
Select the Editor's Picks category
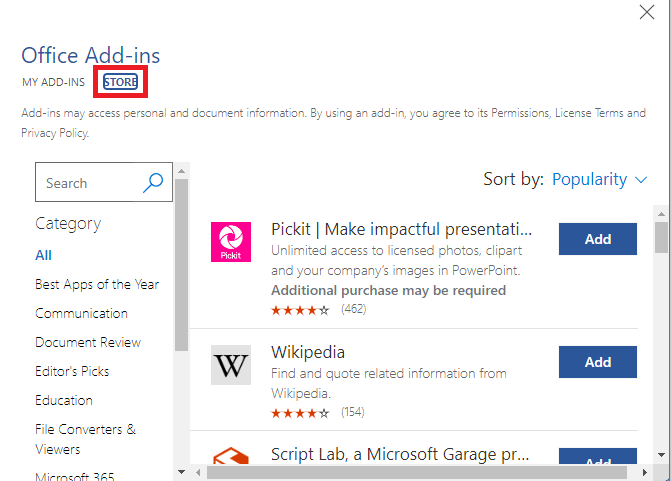coord(72,371)
